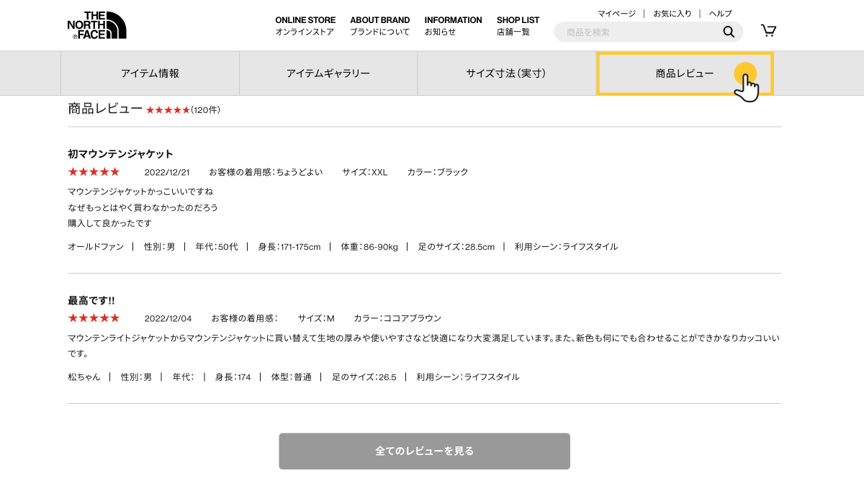Viewport: 864px width, 504px height.
Task: Click star rating of 初マウンテンジャケット review
Action: [x=94, y=172]
